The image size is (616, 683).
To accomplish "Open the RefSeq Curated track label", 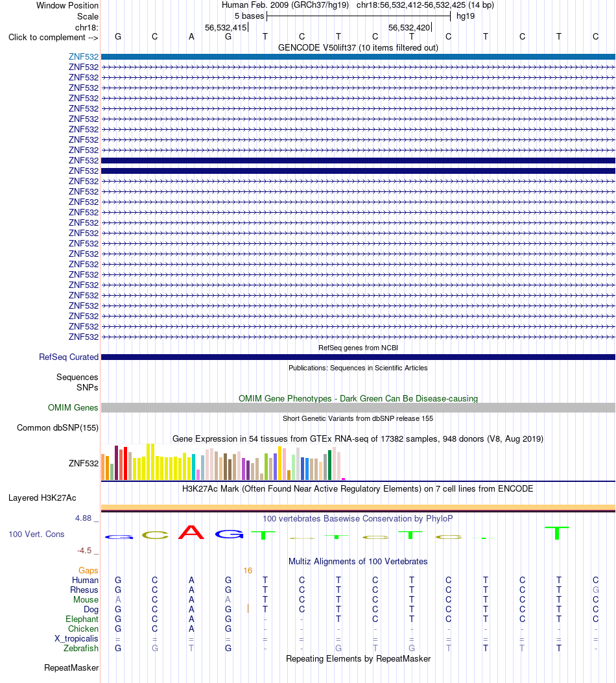I will click(x=69, y=357).
